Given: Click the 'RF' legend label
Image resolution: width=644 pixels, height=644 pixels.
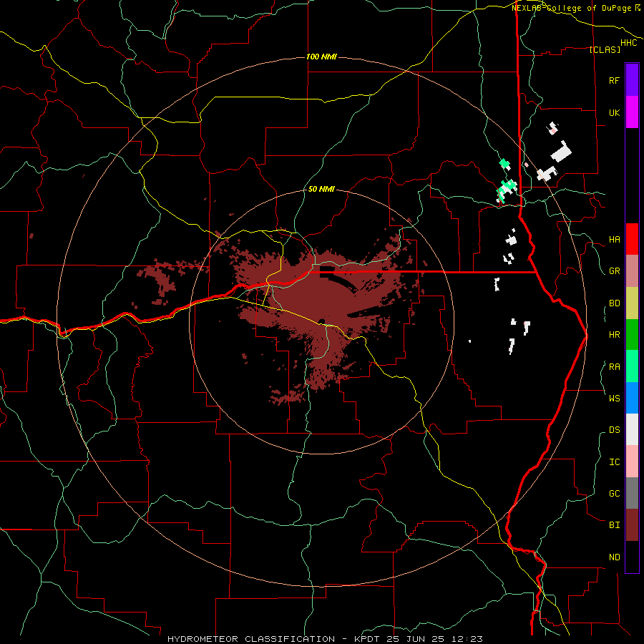Looking at the screenshot, I should click(x=614, y=80).
